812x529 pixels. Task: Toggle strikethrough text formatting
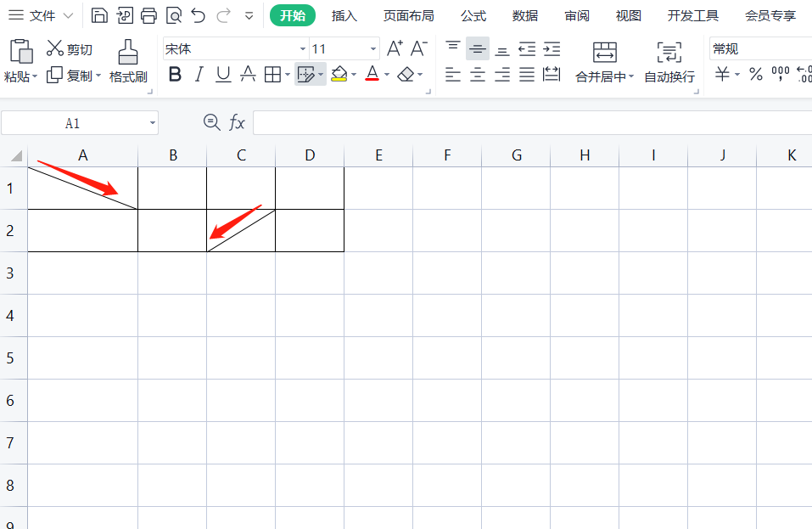[248, 75]
